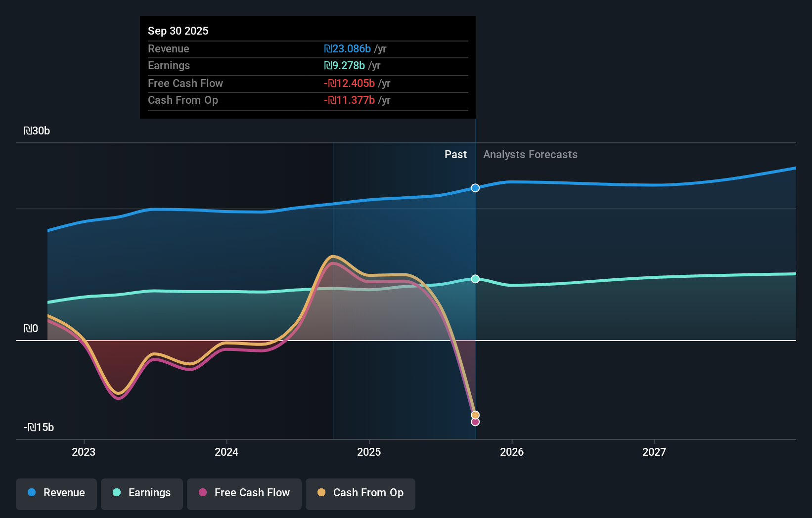
Task: Toggle the Revenue series visibility
Action: pyautogui.click(x=56, y=493)
